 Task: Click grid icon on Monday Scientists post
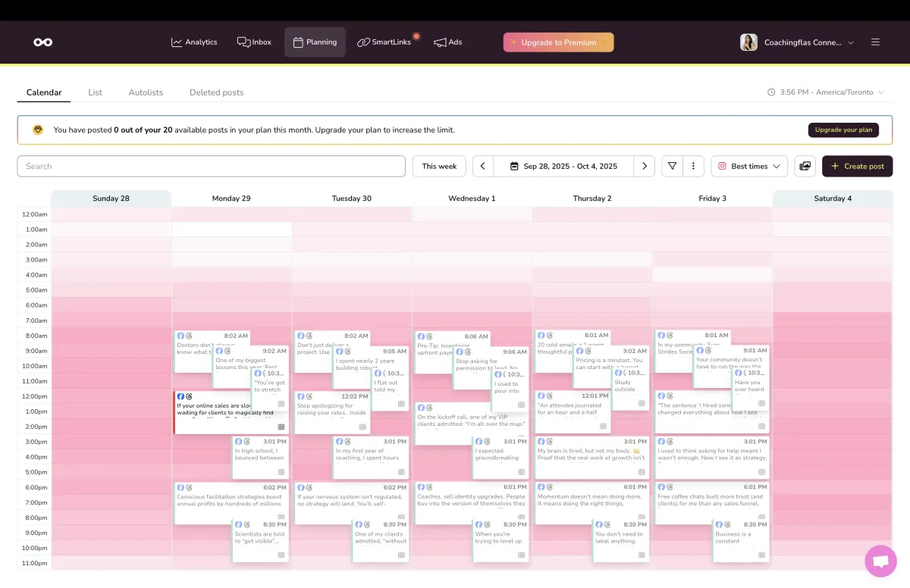click(x=281, y=555)
